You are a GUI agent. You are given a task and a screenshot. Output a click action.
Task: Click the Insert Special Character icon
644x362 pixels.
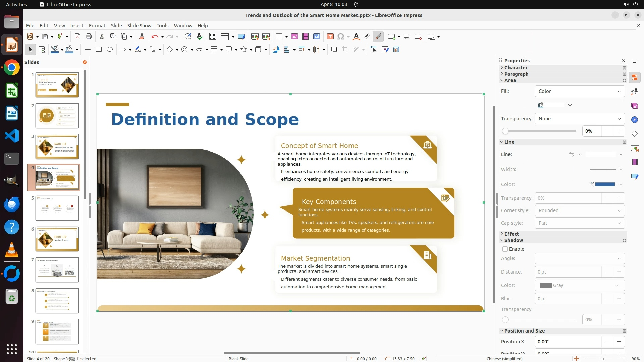[341, 37]
